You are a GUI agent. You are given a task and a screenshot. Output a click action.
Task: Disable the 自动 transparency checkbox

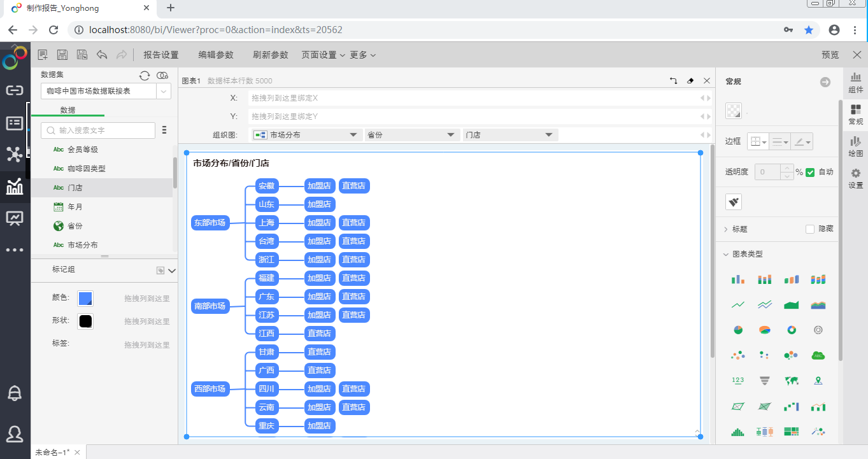pos(810,171)
